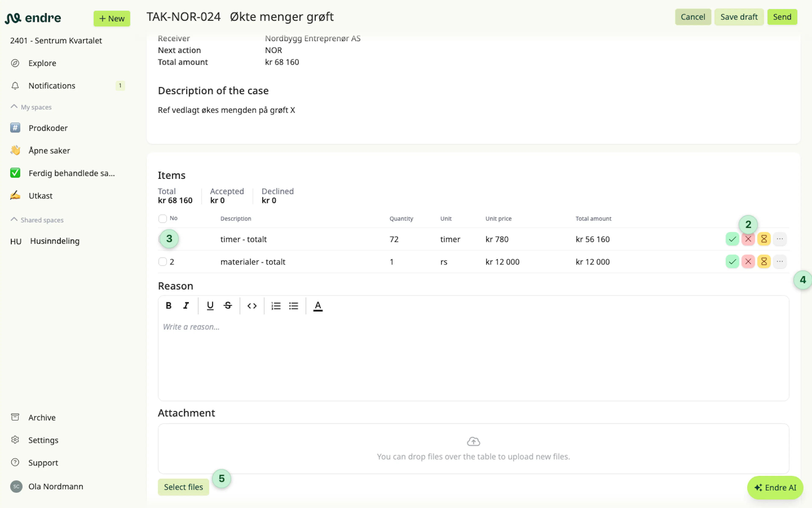Viewport: 812px width, 508px height.
Task: Click the Cancel button
Action: [x=693, y=17]
